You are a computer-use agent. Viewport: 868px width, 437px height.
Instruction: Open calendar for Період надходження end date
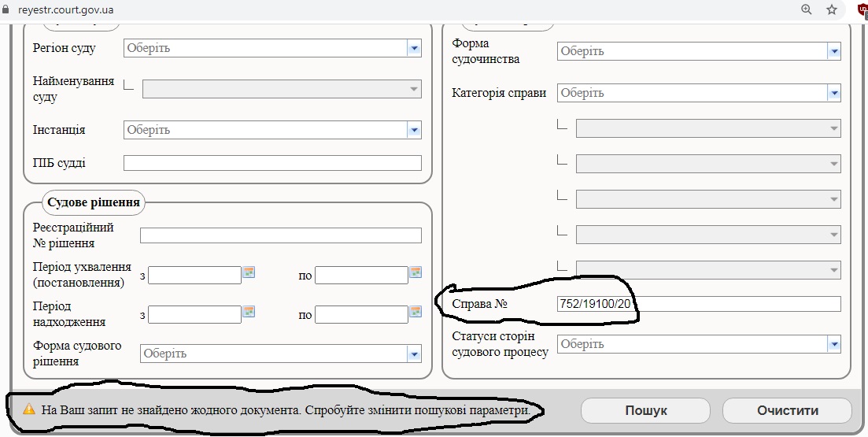point(416,313)
